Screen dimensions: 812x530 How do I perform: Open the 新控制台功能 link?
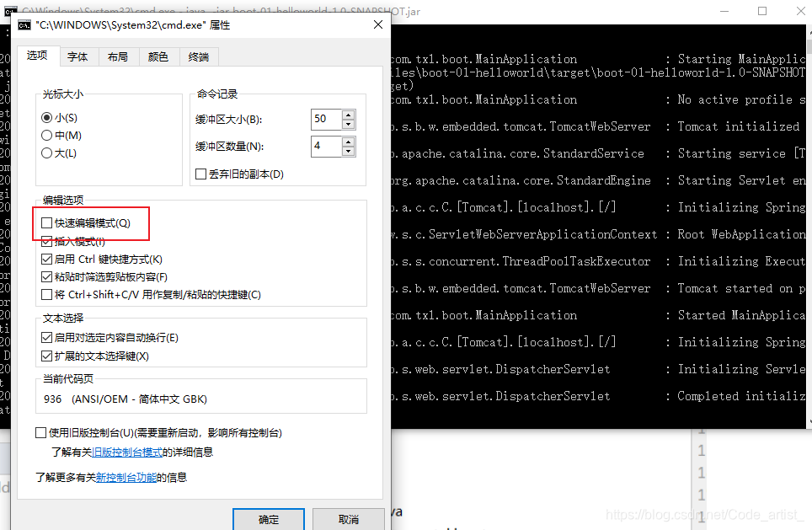pyautogui.click(x=126, y=477)
